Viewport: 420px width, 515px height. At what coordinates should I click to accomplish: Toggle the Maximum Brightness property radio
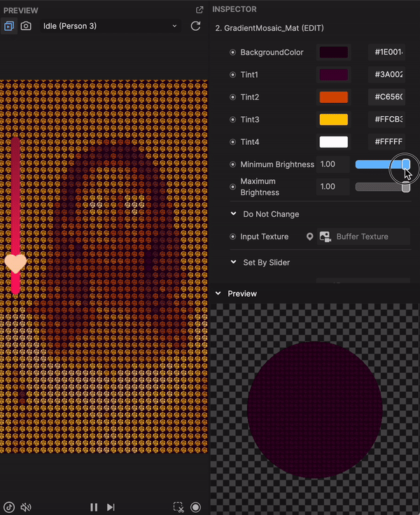[232, 187]
